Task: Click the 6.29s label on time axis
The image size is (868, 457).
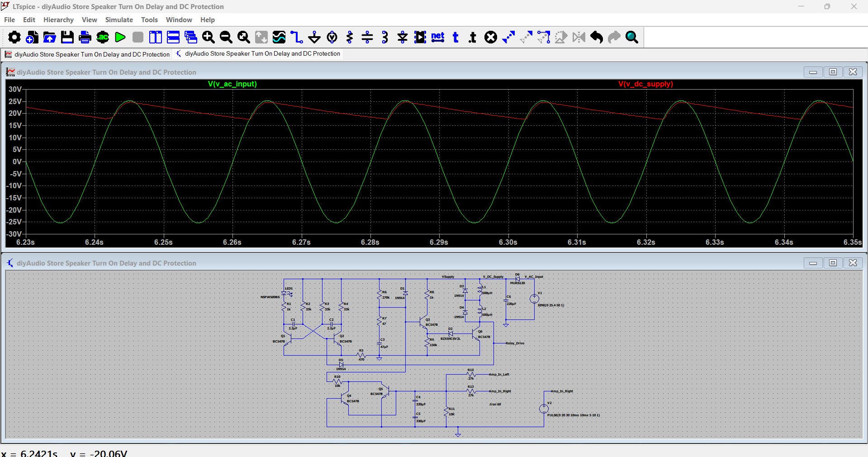Action: (439, 243)
